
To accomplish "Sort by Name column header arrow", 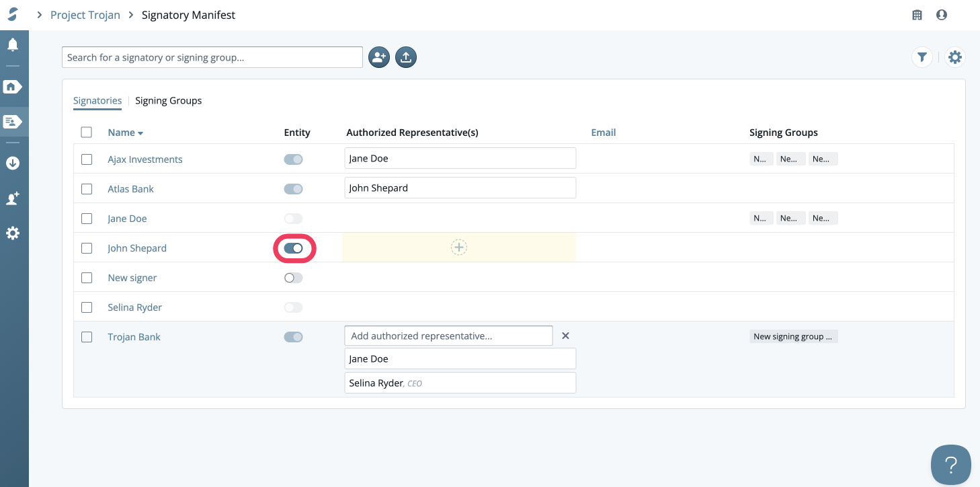I will [x=140, y=133].
